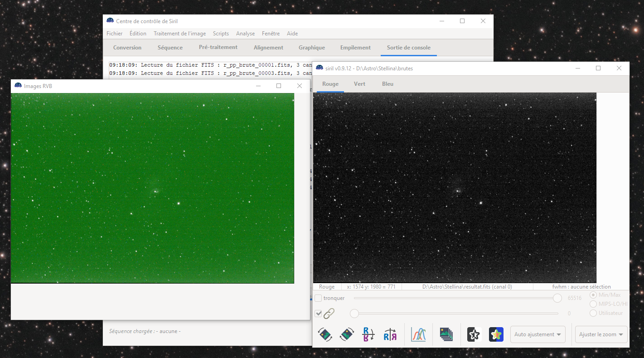Screen dimensions: 644x358
Task: Close the Images RVB window
Action: click(x=299, y=86)
